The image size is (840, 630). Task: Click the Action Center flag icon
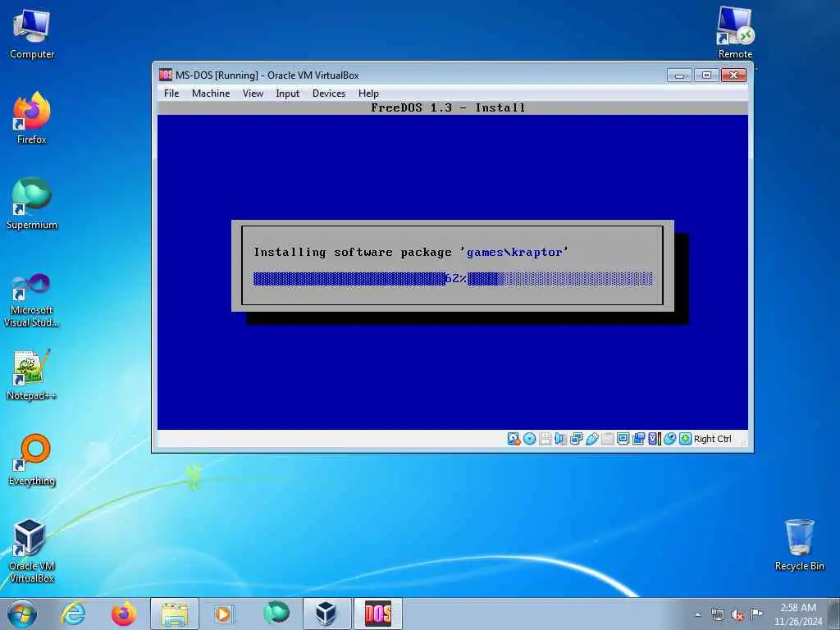[756, 614]
